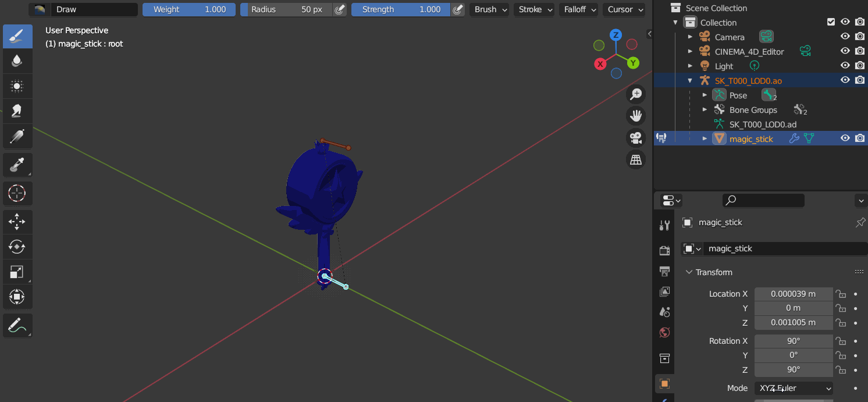Open rotation Mode XYZ Euler dropdown

(x=794, y=388)
